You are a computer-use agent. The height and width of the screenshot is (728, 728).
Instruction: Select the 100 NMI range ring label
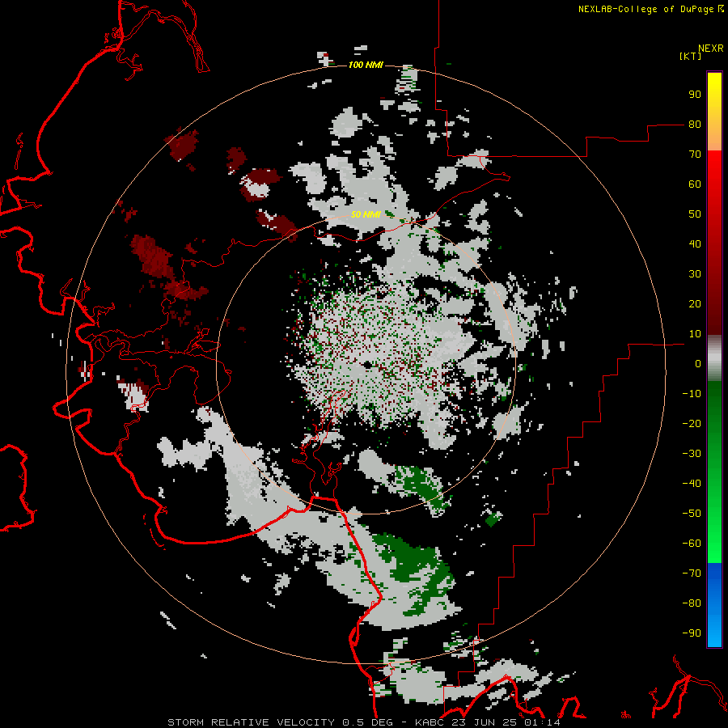[x=366, y=65]
